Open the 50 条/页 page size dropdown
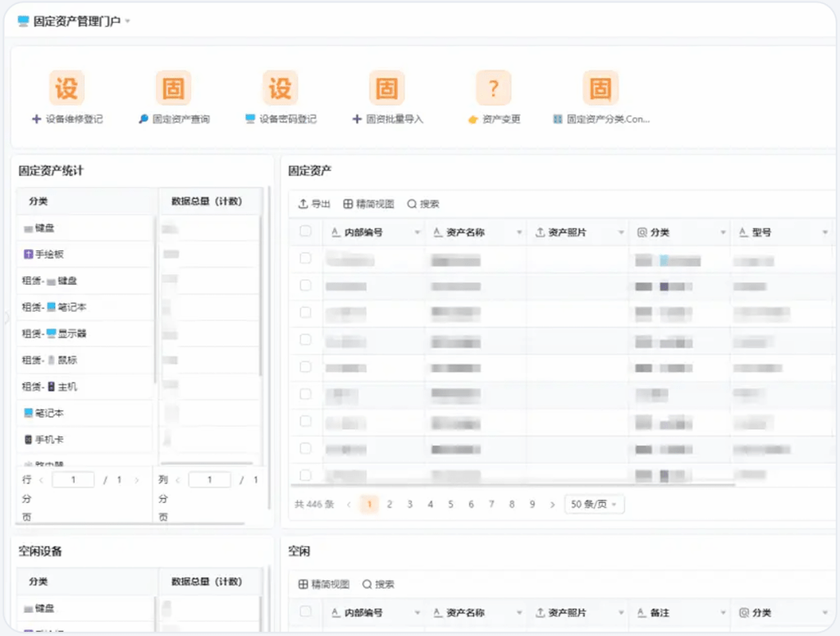Screen dimensions: 840x636 (x=595, y=505)
